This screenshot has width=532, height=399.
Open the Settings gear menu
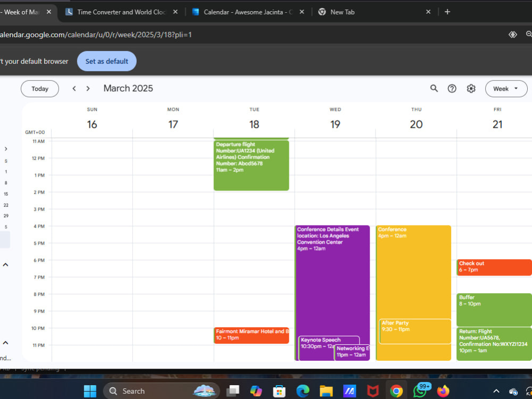click(x=471, y=88)
